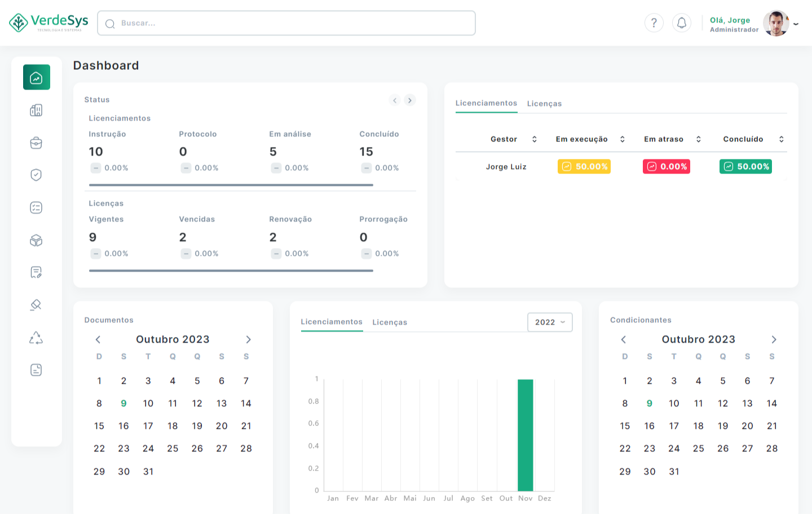
Task: Click the recycle arrows sidebar icon
Action: pyautogui.click(x=36, y=338)
